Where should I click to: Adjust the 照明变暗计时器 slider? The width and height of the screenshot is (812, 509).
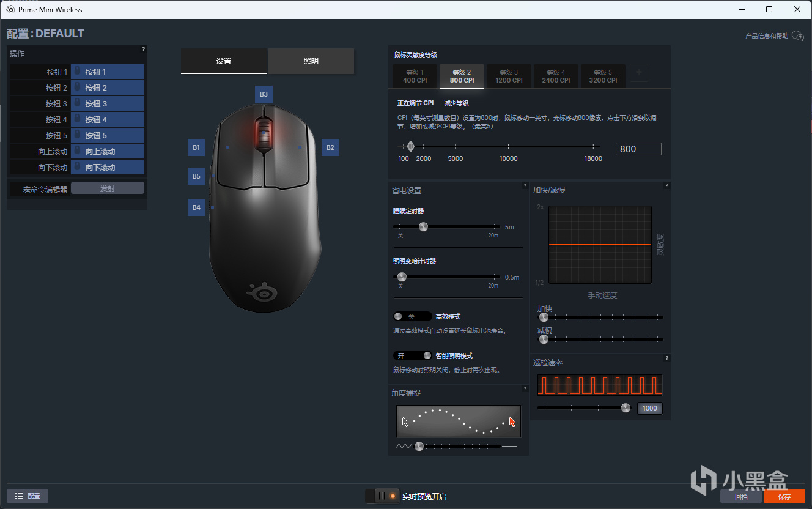pos(447,277)
